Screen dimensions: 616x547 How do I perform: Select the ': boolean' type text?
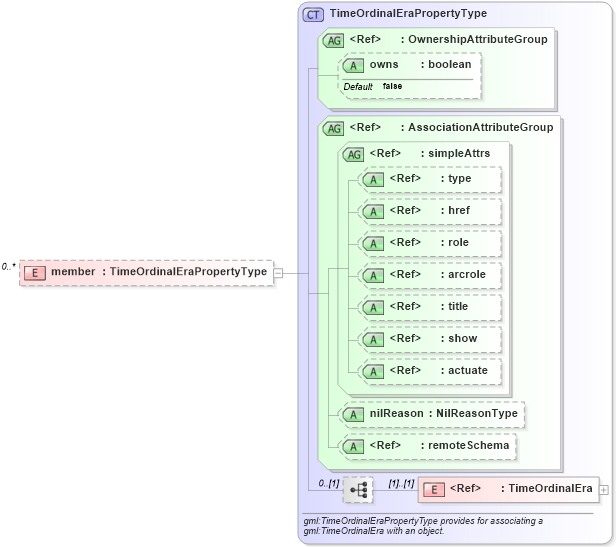446,64
